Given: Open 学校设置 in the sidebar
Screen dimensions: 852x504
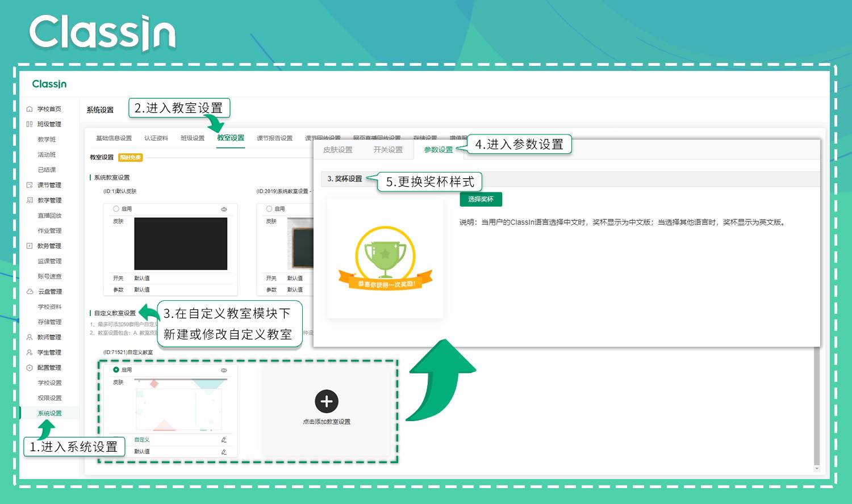Looking at the screenshot, I should tap(49, 383).
